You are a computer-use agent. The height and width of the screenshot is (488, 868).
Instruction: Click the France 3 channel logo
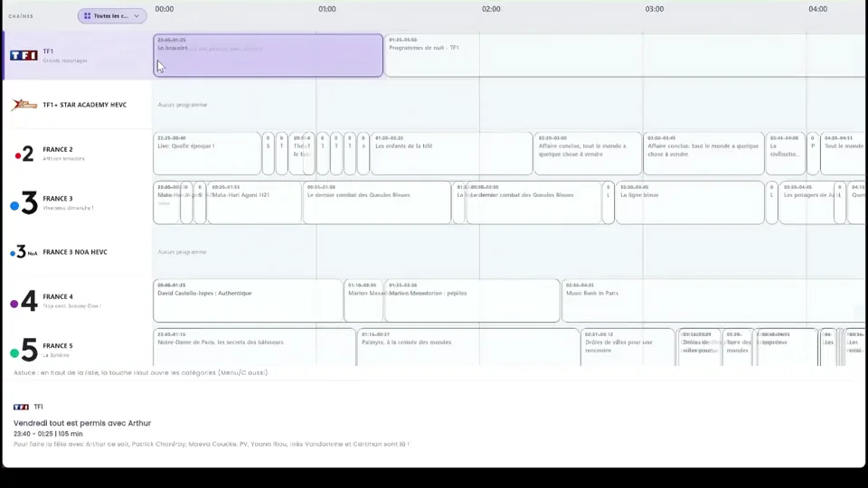(24, 202)
